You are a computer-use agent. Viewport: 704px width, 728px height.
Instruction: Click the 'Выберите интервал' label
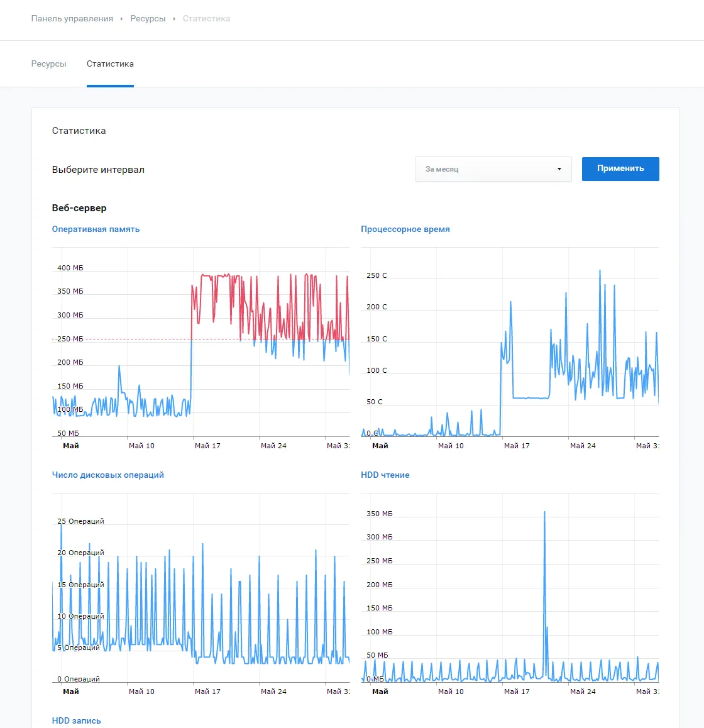click(x=98, y=170)
